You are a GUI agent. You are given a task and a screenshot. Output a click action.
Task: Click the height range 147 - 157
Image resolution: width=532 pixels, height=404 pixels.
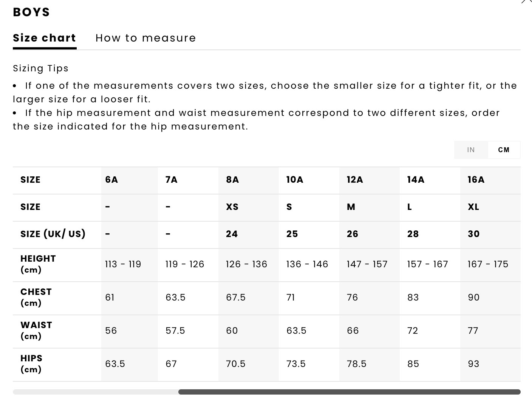tap(367, 264)
